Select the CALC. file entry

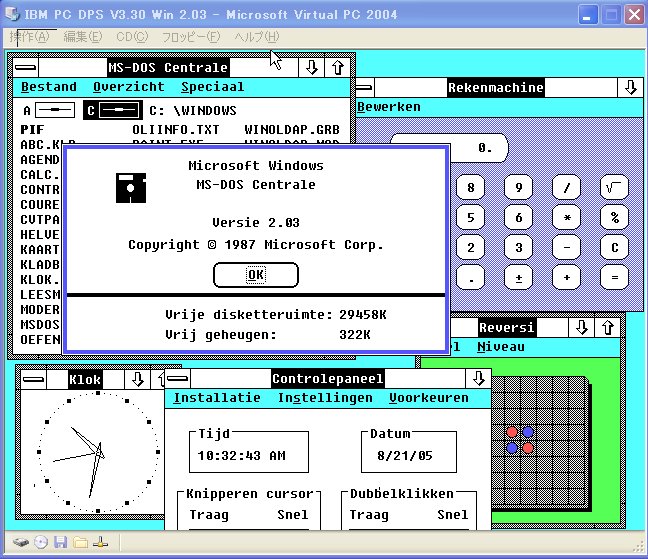tap(40, 175)
